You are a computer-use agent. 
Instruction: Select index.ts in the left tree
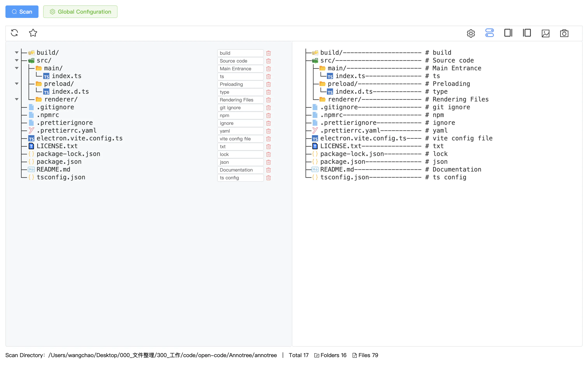coord(66,76)
